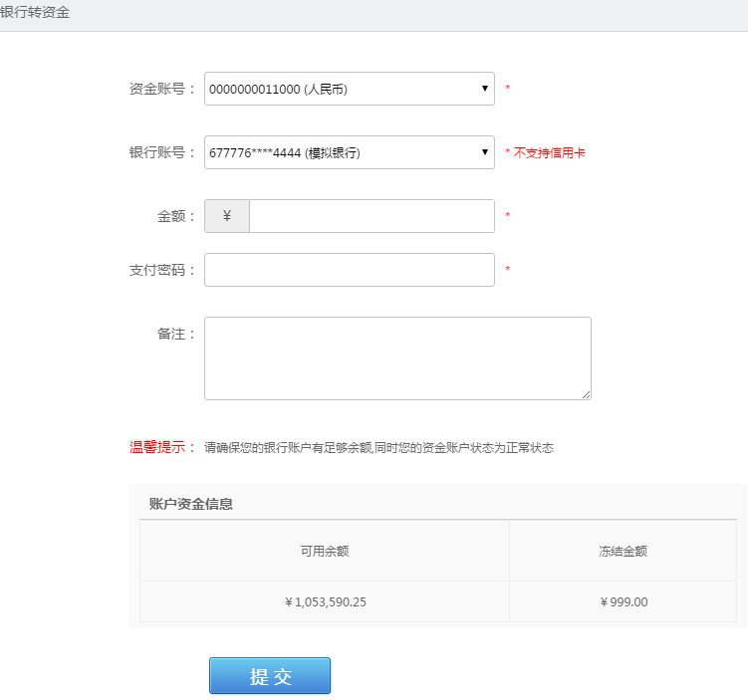Focus the 支付密码 password input
Image resolution: width=748 pixels, height=700 pixels.
pyautogui.click(x=350, y=270)
